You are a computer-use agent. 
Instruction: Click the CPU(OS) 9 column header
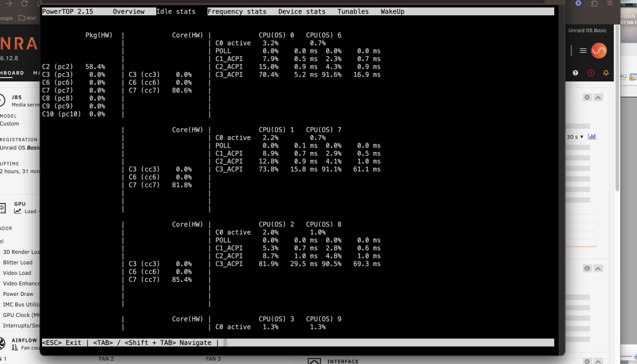point(324,319)
